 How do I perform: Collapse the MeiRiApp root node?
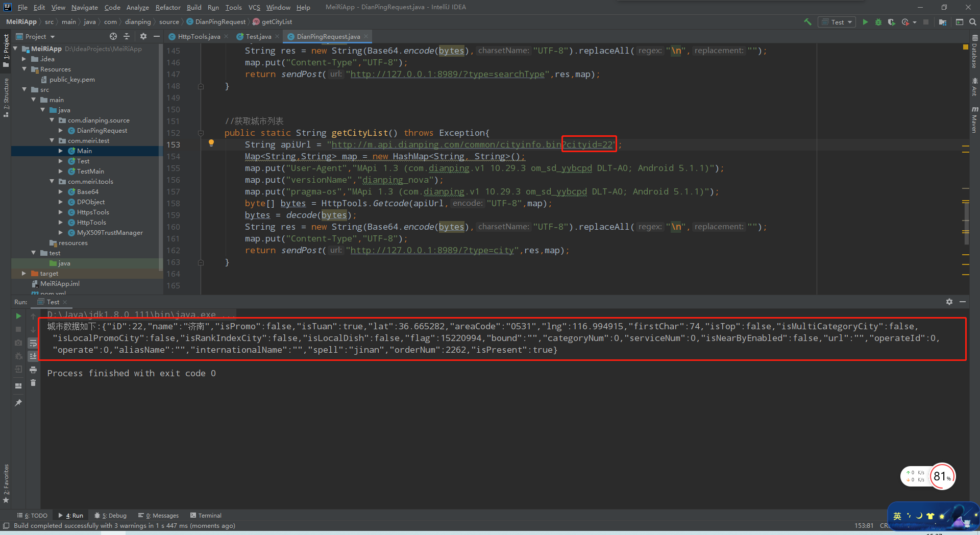coord(15,48)
